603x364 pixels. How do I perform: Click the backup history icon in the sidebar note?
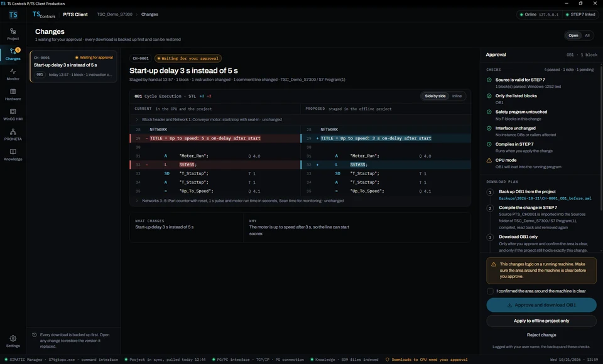click(35, 335)
